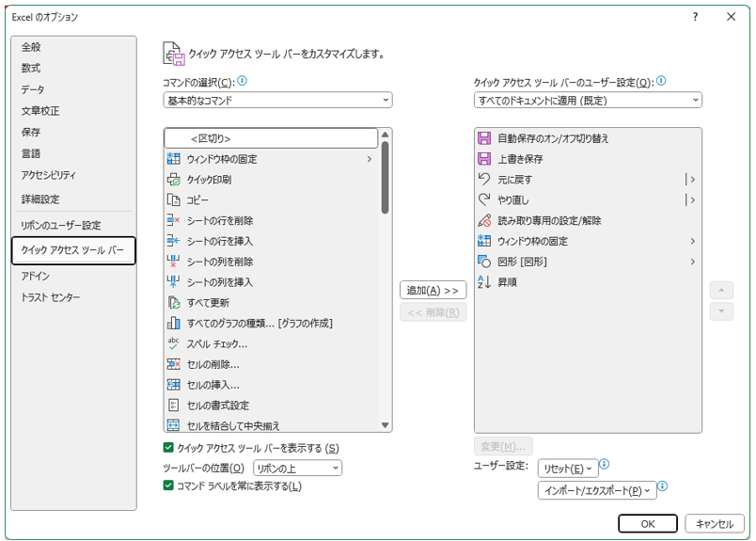Click the セルを結合して中央揃え icon
756x541 pixels.
tap(174, 425)
